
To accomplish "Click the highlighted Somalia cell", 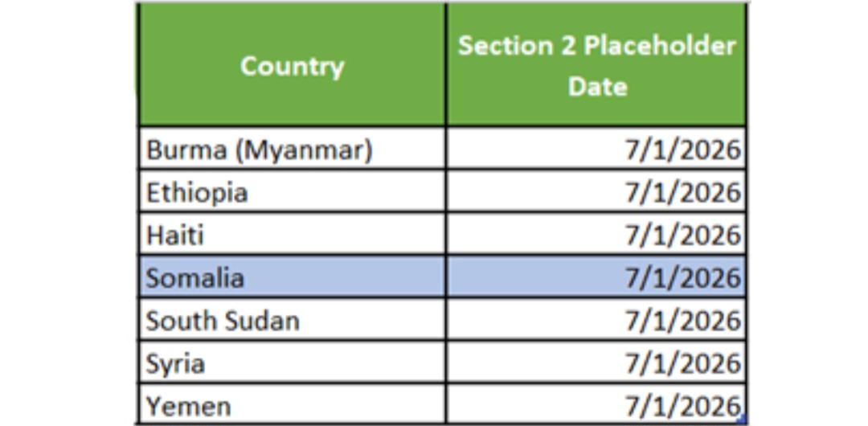I will pos(292,277).
